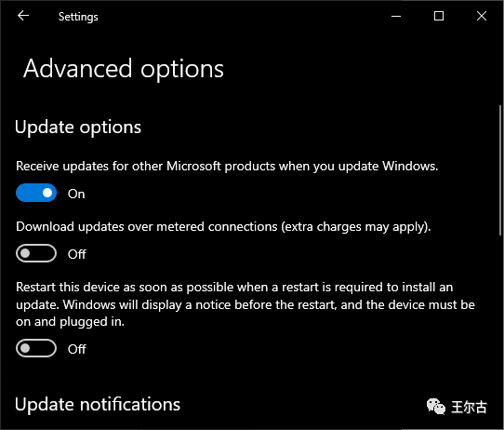Viewport: 504px width, 430px height.
Task: Click the 'Receive updates for other Microsoft products' text
Action: [227, 167]
